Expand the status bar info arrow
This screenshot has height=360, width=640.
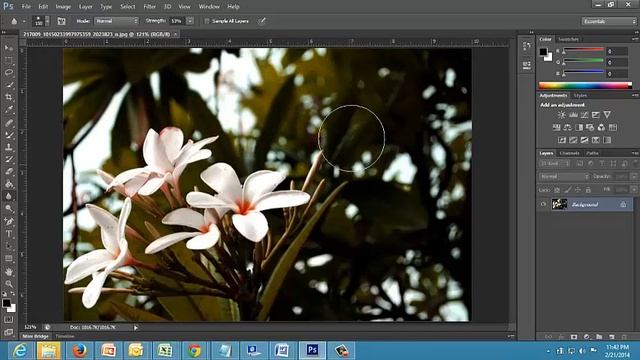(136, 327)
